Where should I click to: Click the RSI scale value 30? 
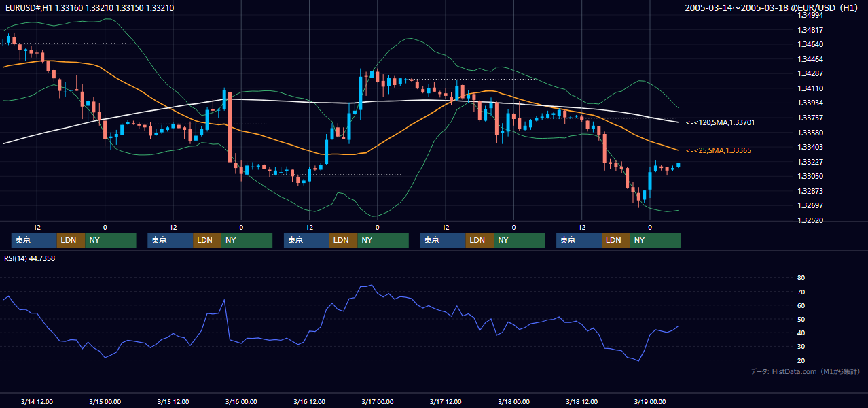(801, 346)
